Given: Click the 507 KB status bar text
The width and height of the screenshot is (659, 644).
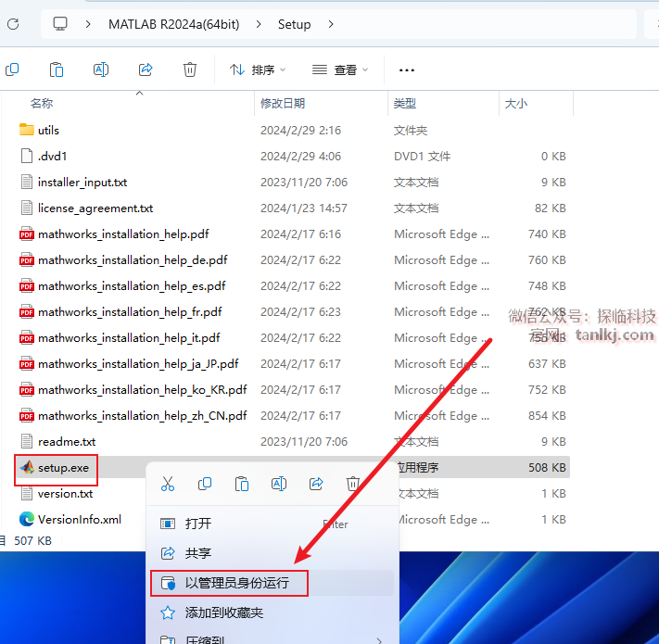Looking at the screenshot, I should (x=32, y=540).
